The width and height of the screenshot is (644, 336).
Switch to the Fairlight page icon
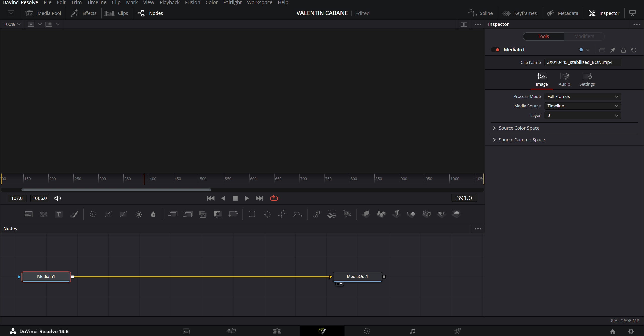pos(412,331)
